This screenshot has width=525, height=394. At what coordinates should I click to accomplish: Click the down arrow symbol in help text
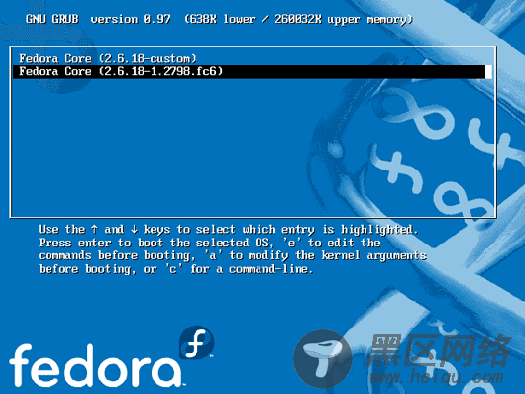tap(134, 230)
